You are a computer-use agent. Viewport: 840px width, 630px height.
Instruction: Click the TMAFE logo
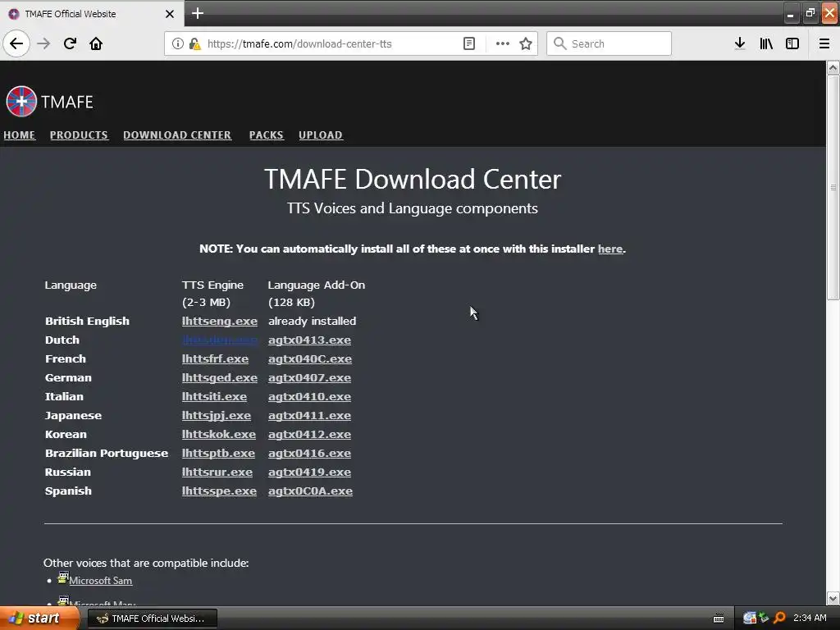(x=49, y=101)
